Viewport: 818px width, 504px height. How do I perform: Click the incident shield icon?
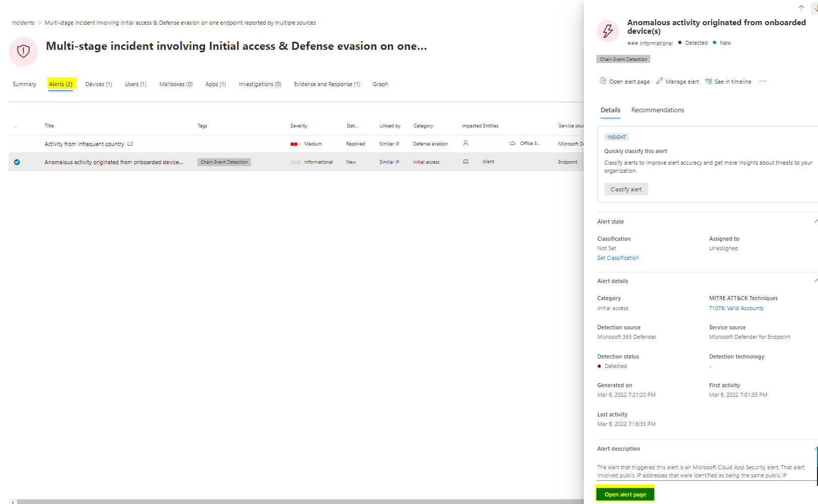[x=23, y=51]
